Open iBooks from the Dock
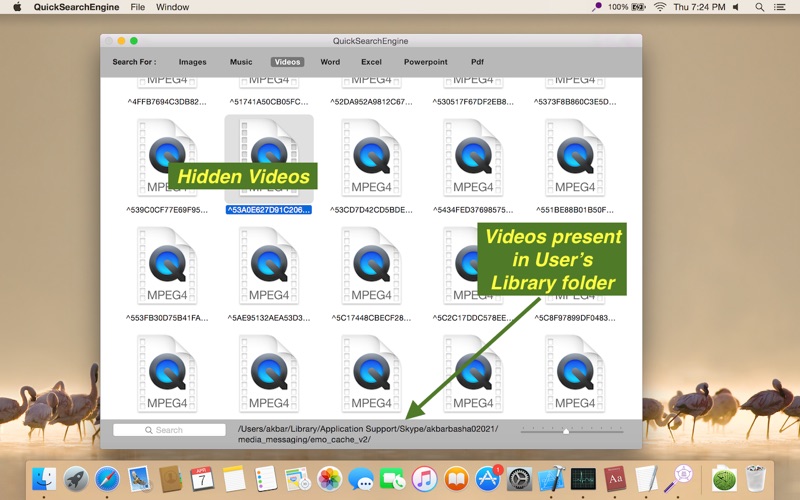This screenshot has width=800, height=500. click(x=456, y=480)
